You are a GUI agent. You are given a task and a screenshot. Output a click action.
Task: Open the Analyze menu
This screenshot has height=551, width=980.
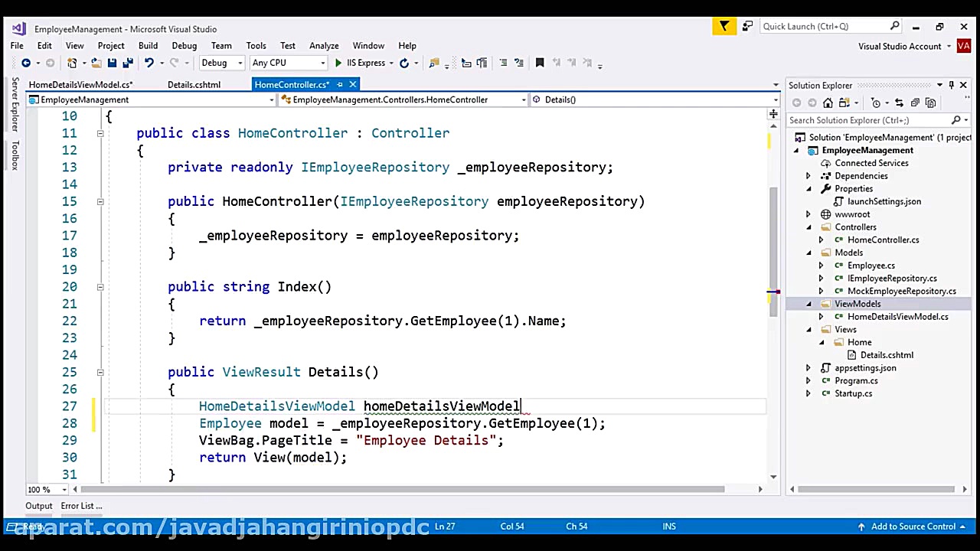click(x=324, y=45)
